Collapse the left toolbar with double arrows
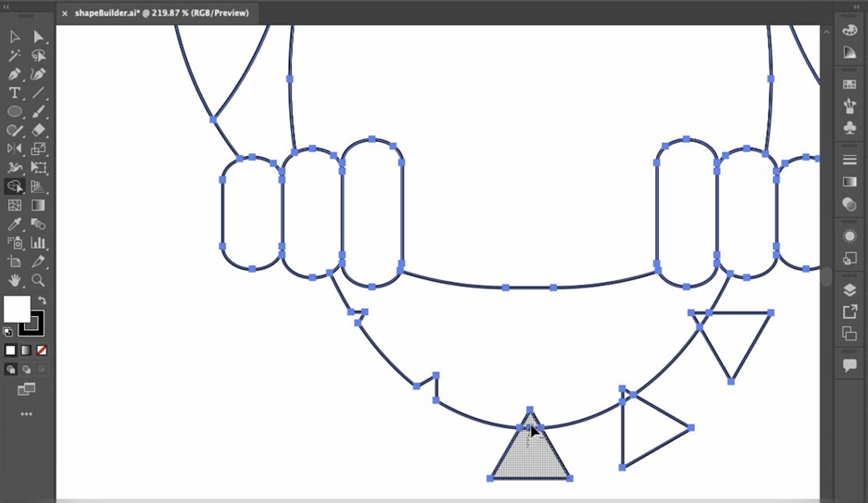This screenshot has width=868, height=503. (x=6, y=7)
